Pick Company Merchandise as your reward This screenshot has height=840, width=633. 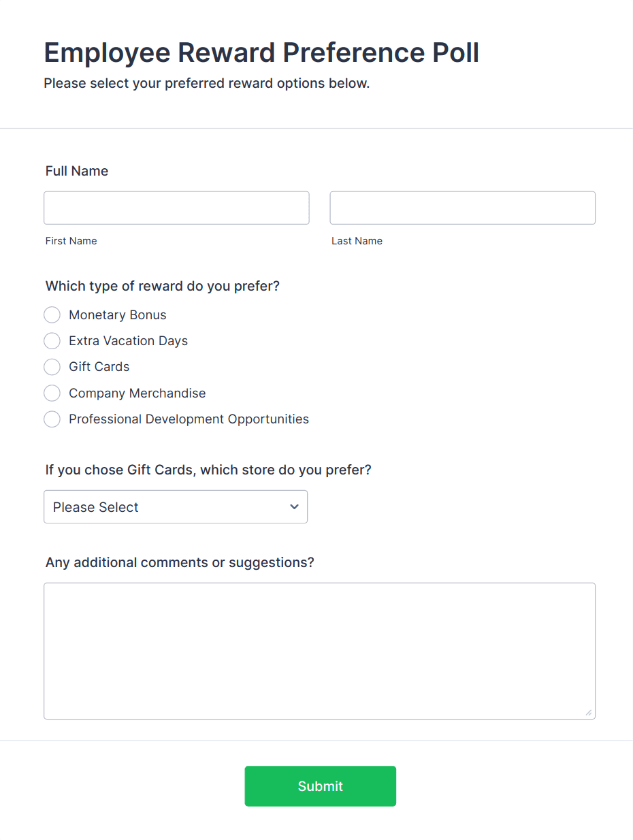coord(52,393)
